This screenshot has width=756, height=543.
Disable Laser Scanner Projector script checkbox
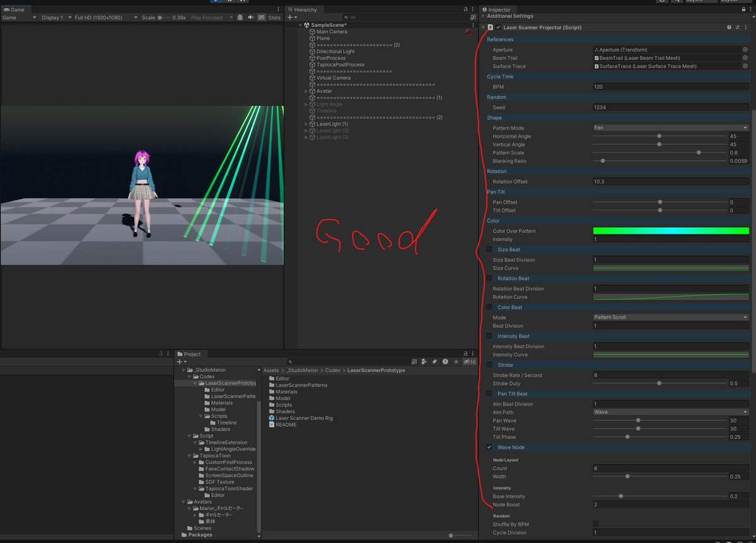click(499, 28)
